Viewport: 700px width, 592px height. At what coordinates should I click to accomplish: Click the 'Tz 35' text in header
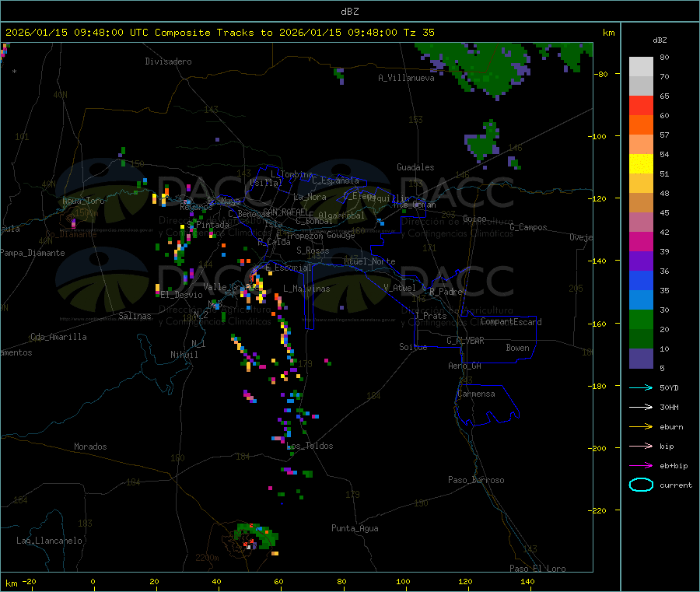point(418,33)
